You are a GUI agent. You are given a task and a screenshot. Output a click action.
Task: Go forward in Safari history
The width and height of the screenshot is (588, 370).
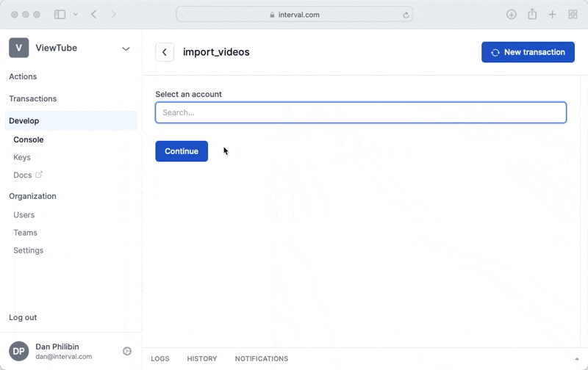[x=113, y=15]
